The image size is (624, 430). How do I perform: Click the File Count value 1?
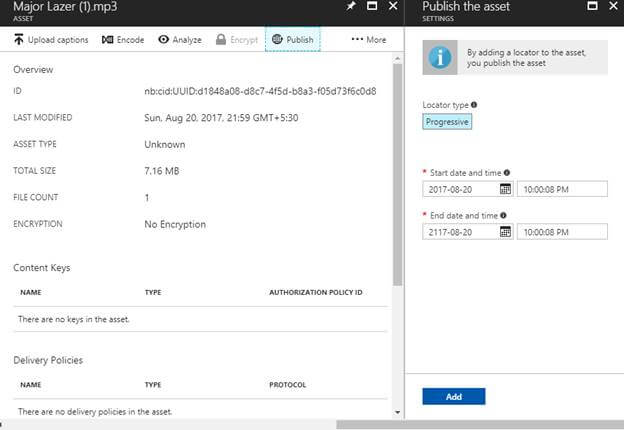[x=147, y=198]
